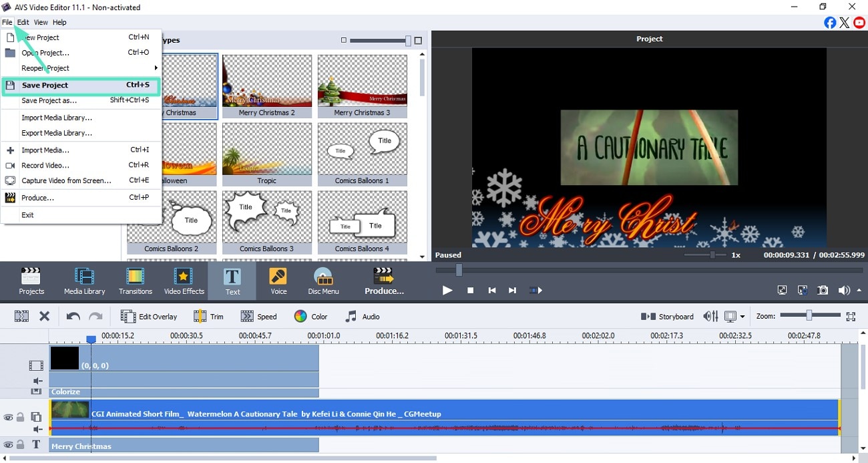Open the Video Effects section
868x463 pixels.
[x=184, y=281]
